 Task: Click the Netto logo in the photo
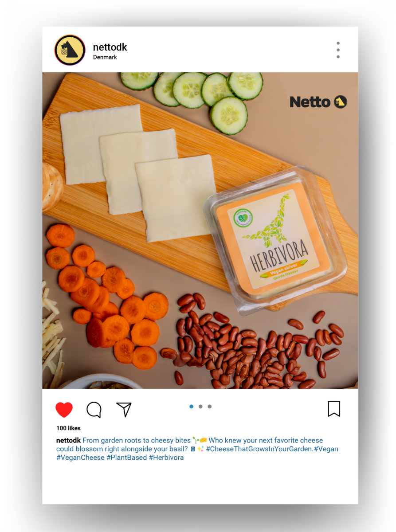tap(318, 102)
